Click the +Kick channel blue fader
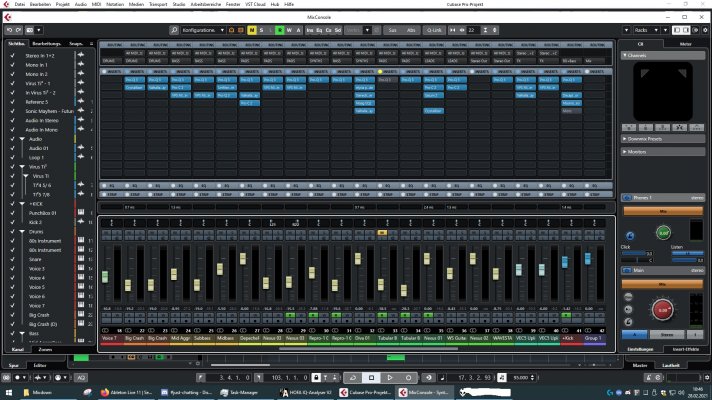Image resolution: width=712 pixels, height=400 pixels. point(565,262)
